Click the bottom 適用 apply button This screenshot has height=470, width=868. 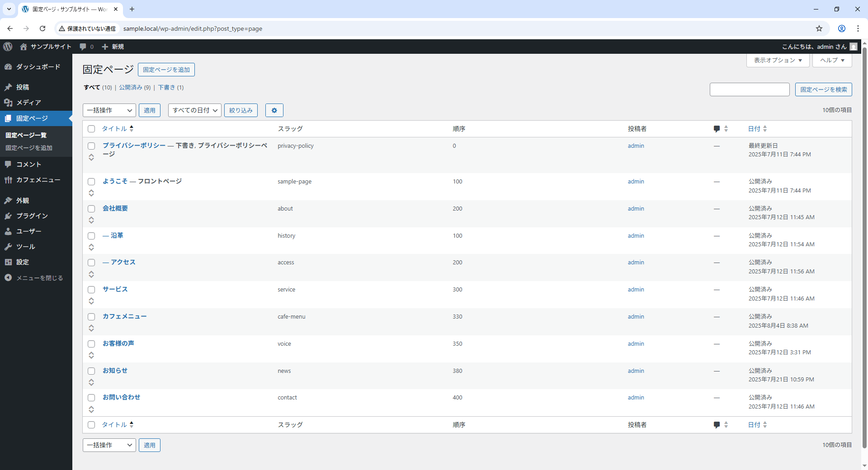[x=150, y=445]
